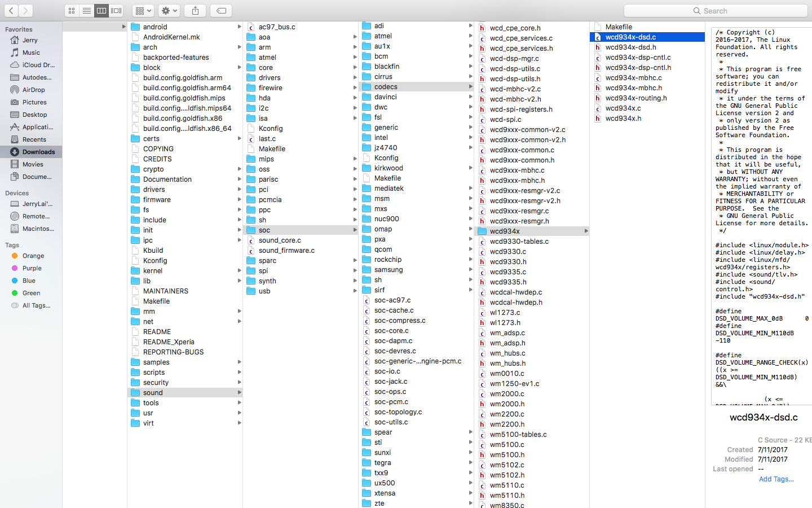Select the MAINTAINERS file
Screen dimensions: 812x508
[x=185, y=291]
